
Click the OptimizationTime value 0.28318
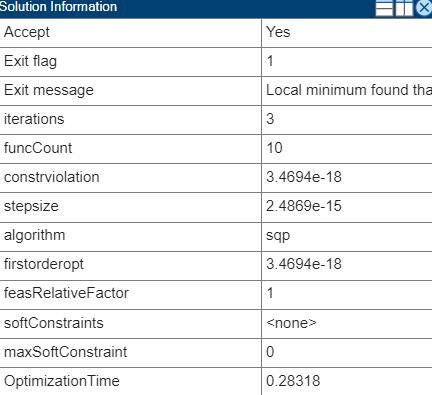click(x=293, y=381)
